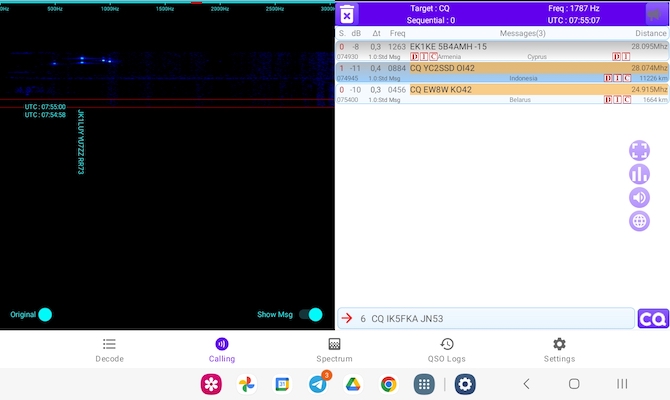Open the Settings tab
Viewport: 670px width, 400px height.
(559, 350)
